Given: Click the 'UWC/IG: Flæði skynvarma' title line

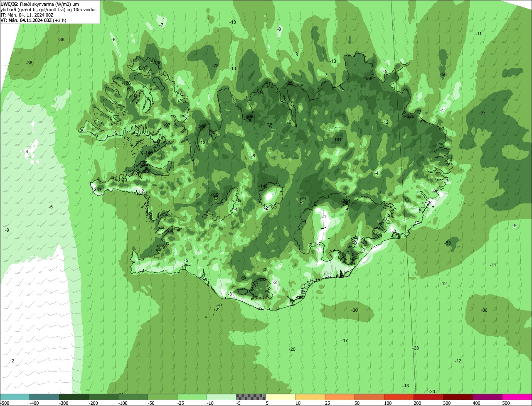Looking at the screenshot, I should [40, 4].
